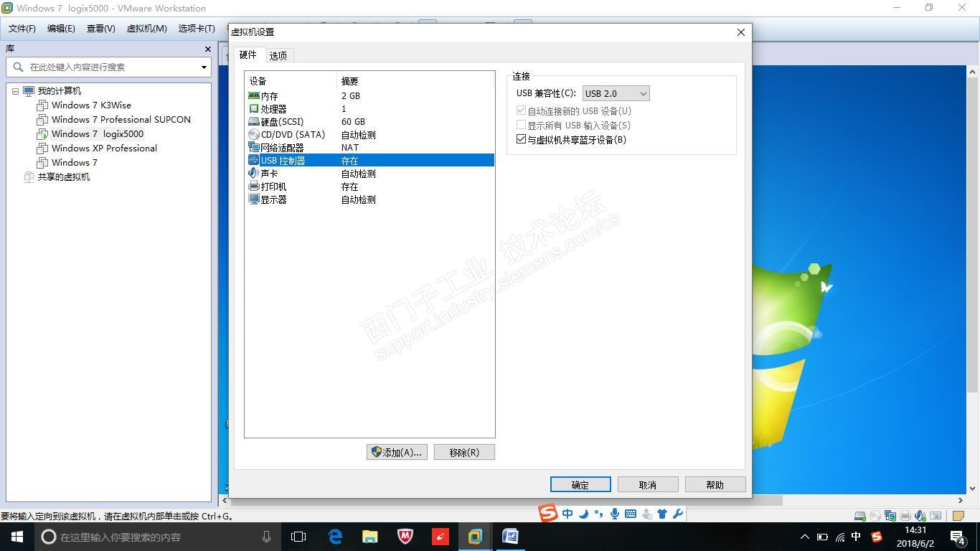Open the 查看(V) menu
Viewport: 980px width, 551px height.
[100, 29]
